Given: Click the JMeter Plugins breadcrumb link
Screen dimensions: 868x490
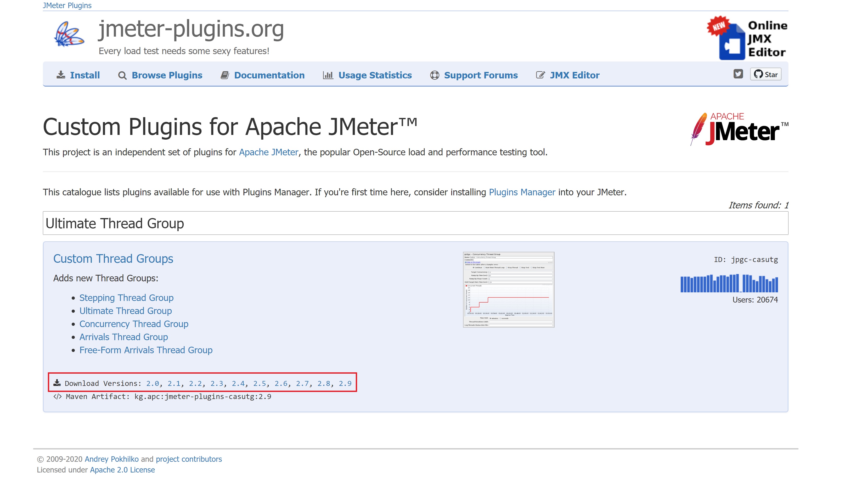Looking at the screenshot, I should click(x=67, y=5).
